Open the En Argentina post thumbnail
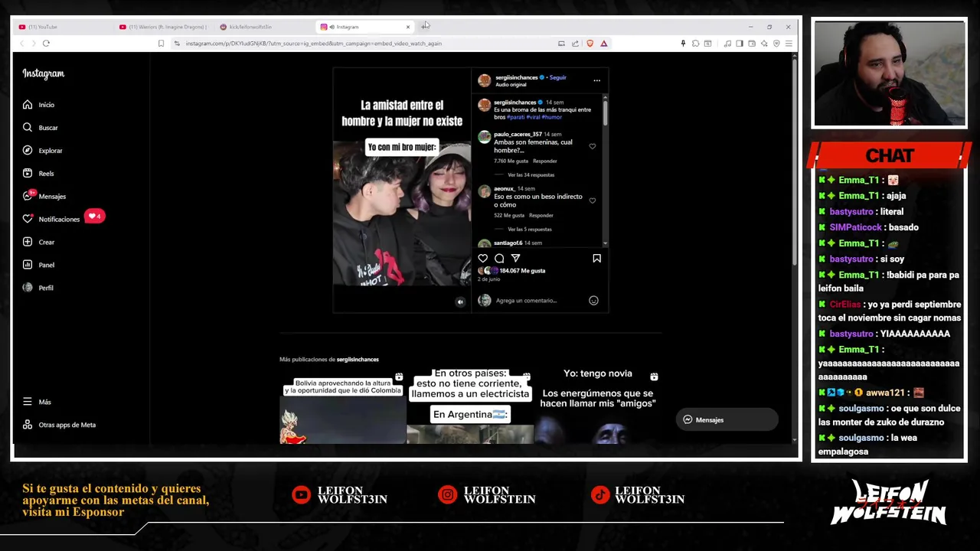The width and height of the screenshot is (980, 551). coord(470,406)
